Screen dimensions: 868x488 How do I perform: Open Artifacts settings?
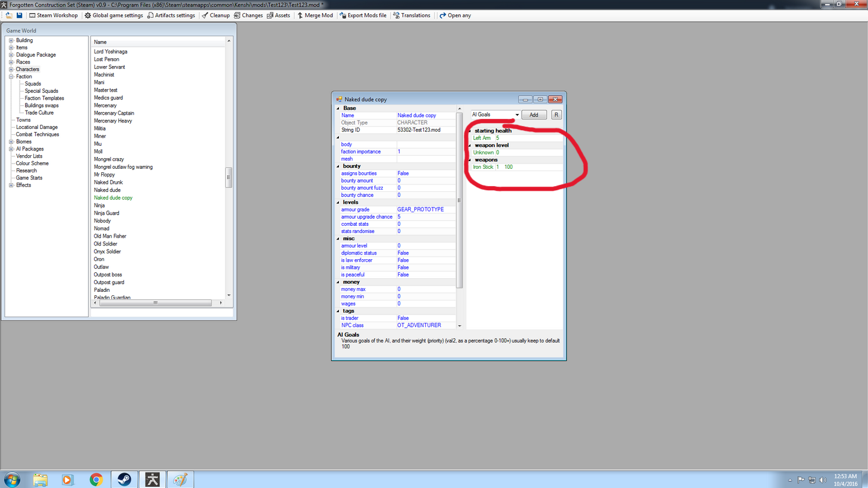[171, 15]
